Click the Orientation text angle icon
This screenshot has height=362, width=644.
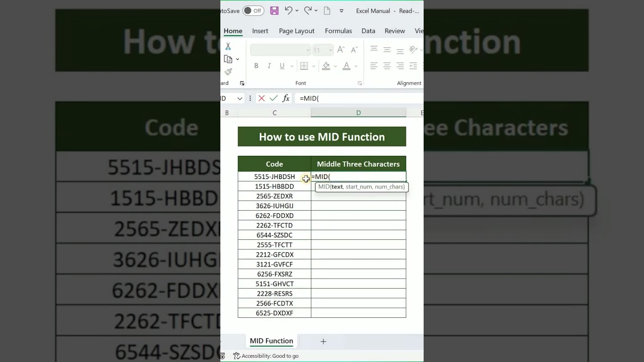point(413,49)
